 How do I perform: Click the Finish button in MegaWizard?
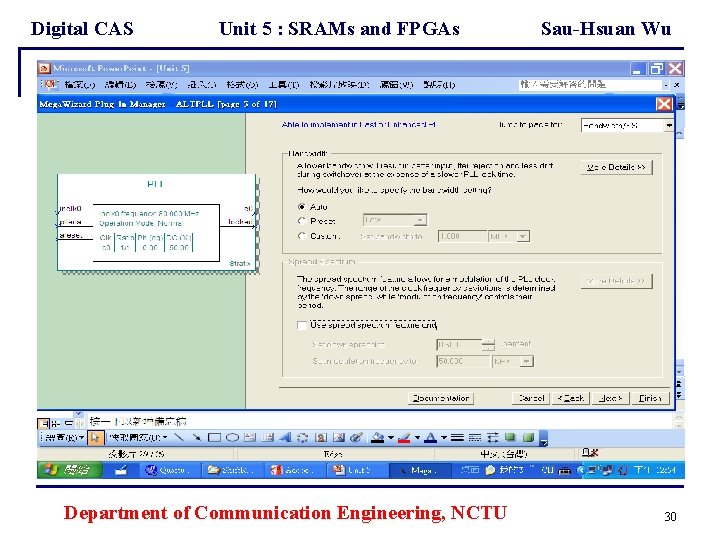tap(650, 398)
